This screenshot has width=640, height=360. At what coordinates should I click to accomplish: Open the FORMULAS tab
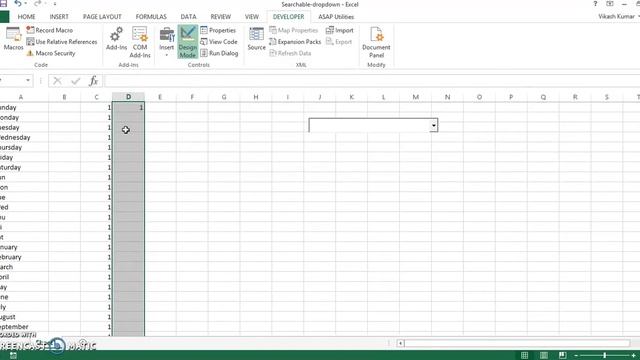tap(151, 17)
